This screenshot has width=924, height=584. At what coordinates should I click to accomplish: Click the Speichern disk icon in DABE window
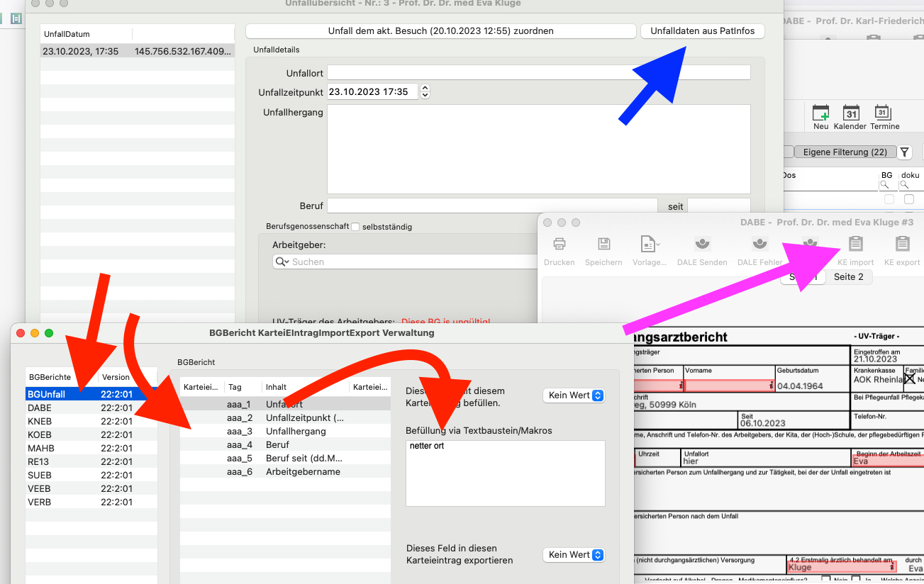point(603,244)
